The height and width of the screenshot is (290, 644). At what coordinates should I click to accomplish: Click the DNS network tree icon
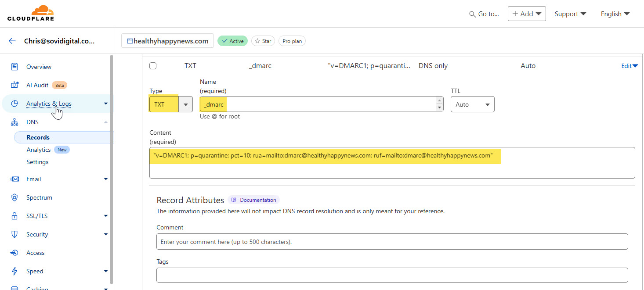14,122
